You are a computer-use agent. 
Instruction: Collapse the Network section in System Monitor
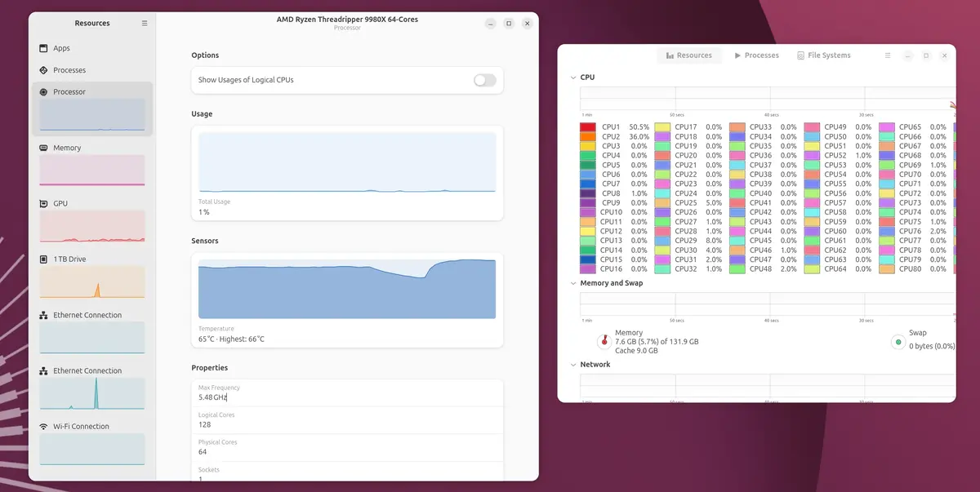point(572,365)
